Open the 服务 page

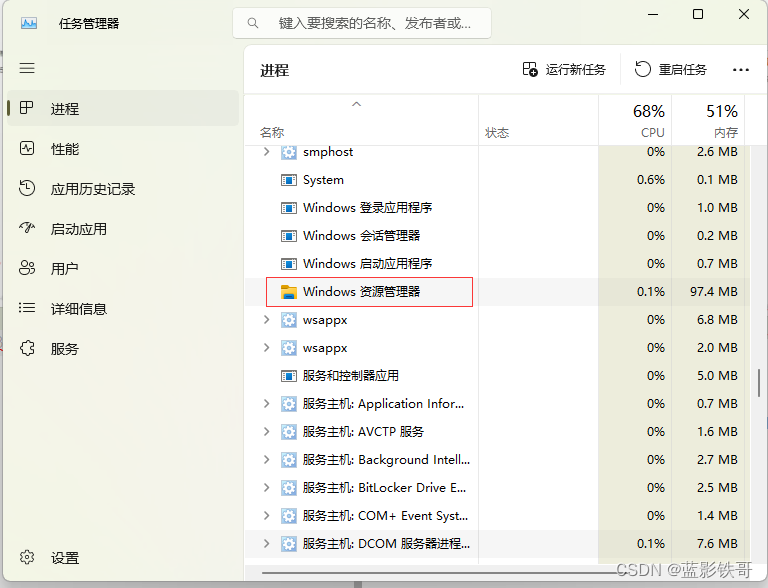coord(122,348)
